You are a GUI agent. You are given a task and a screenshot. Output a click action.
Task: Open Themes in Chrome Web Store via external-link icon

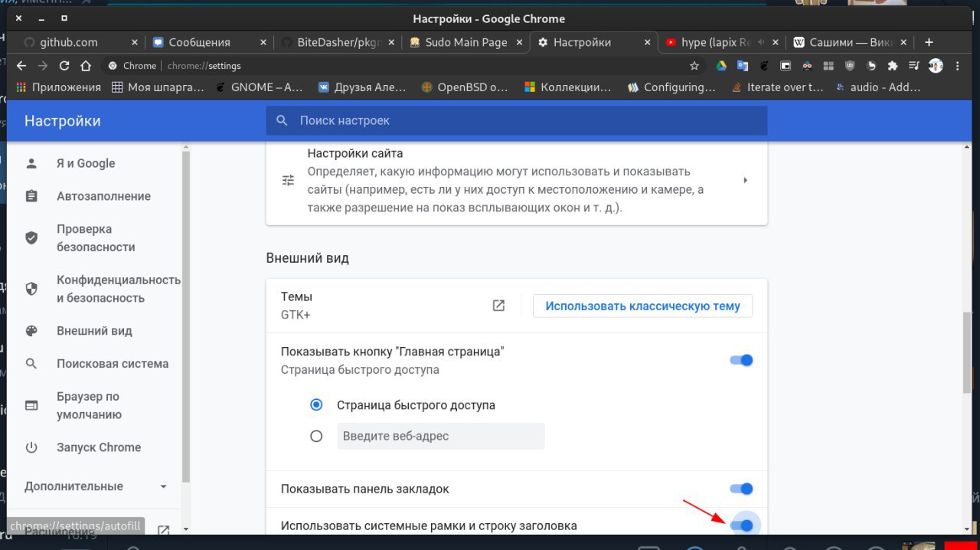click(x=498, y=306)
